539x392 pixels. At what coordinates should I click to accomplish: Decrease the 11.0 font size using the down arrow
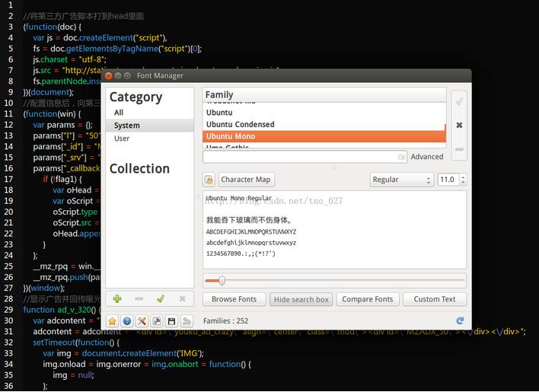463,183
